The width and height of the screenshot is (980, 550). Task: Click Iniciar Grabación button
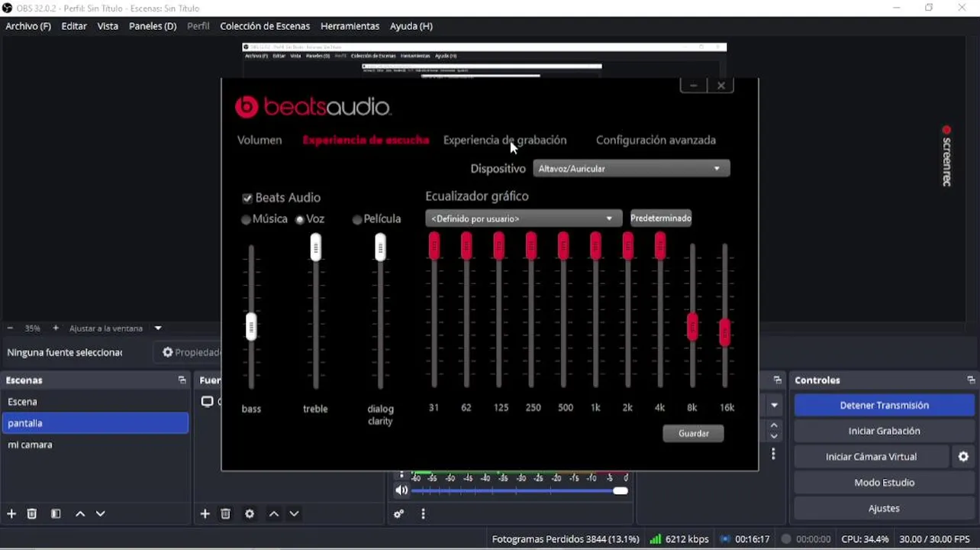click(884, 431)
